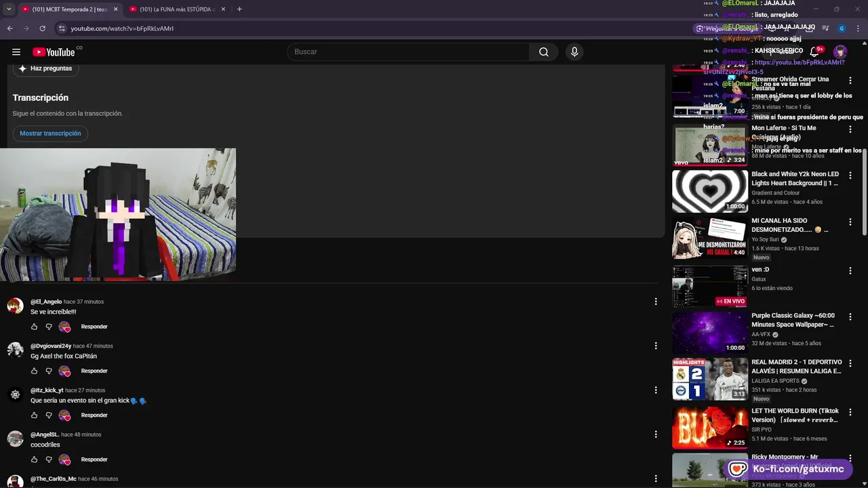This screenshot has height=488, width=868.
Task: Open Real Madrid 2 - 1 Deportivo Alavés thumbnail
Action: click(x=709, y=379)
